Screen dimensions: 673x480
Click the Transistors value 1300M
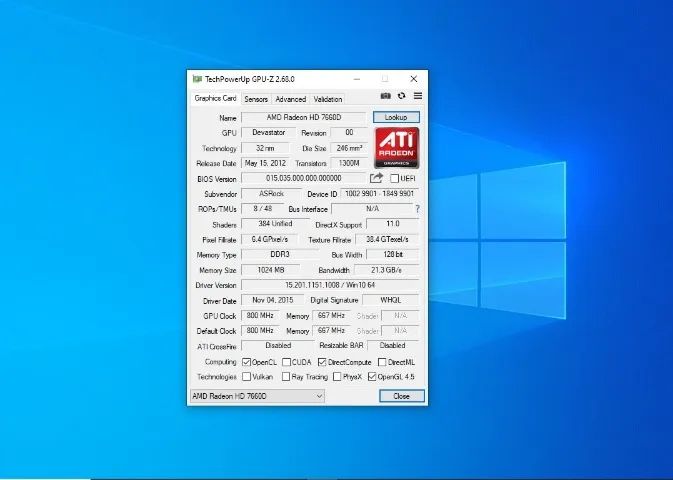click(349, 163)
